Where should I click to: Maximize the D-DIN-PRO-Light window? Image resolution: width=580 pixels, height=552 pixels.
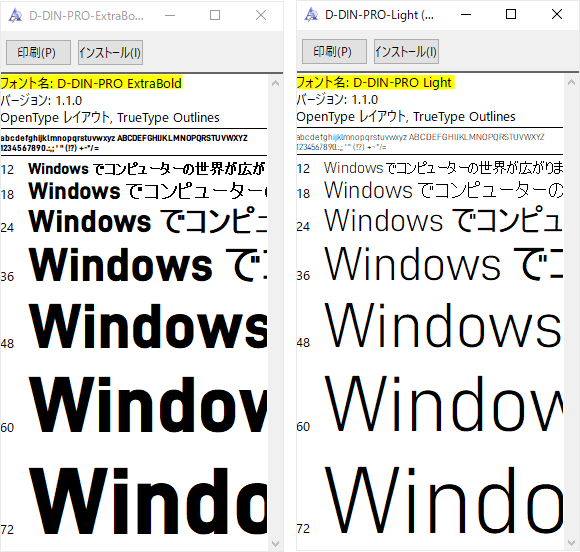click(x=511, y=14)
